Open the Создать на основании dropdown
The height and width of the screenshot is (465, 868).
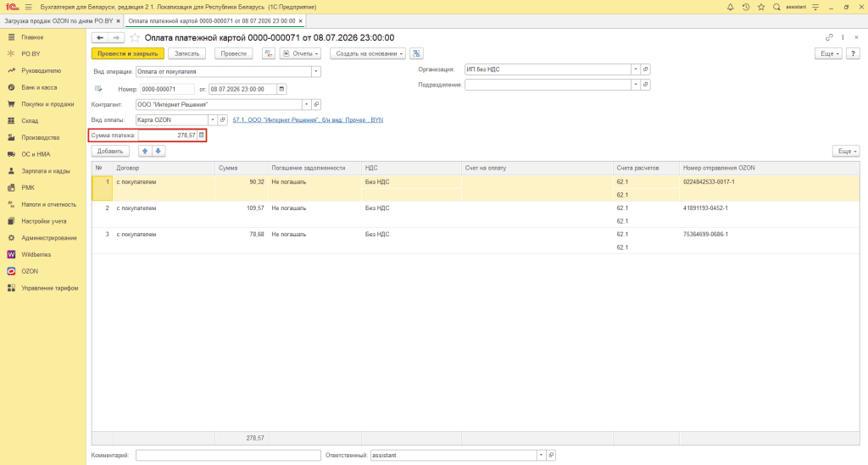pyautogui.click(x=368, y=53)
